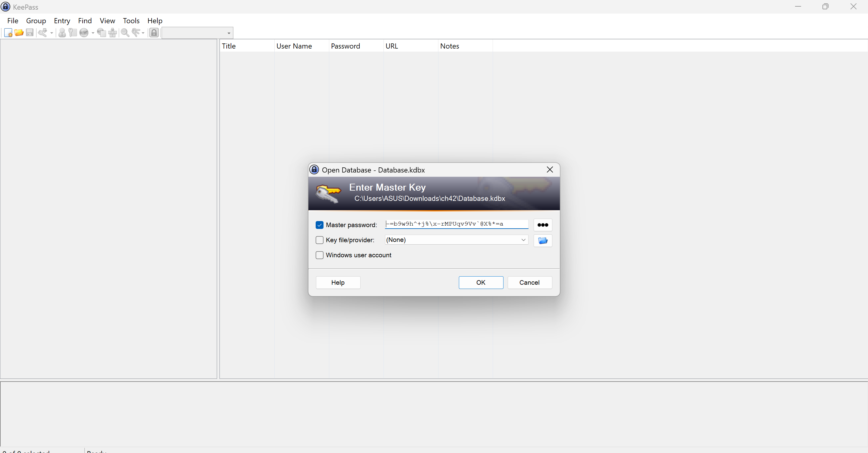Click the Save database floppy icon
Image resolution: width=868 pixels, height=453 pixels.
(x=30, y=33)
